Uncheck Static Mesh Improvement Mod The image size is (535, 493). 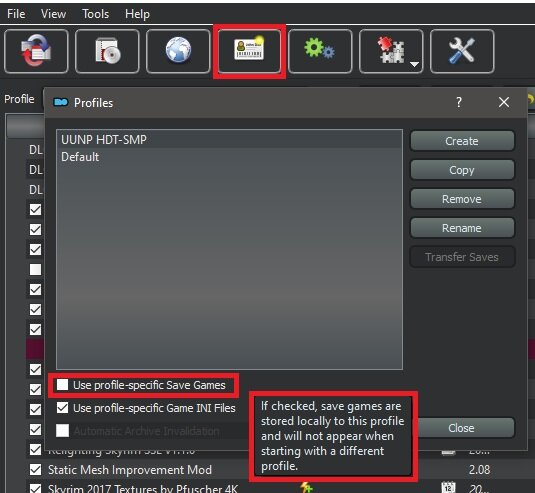pos(35,470)
